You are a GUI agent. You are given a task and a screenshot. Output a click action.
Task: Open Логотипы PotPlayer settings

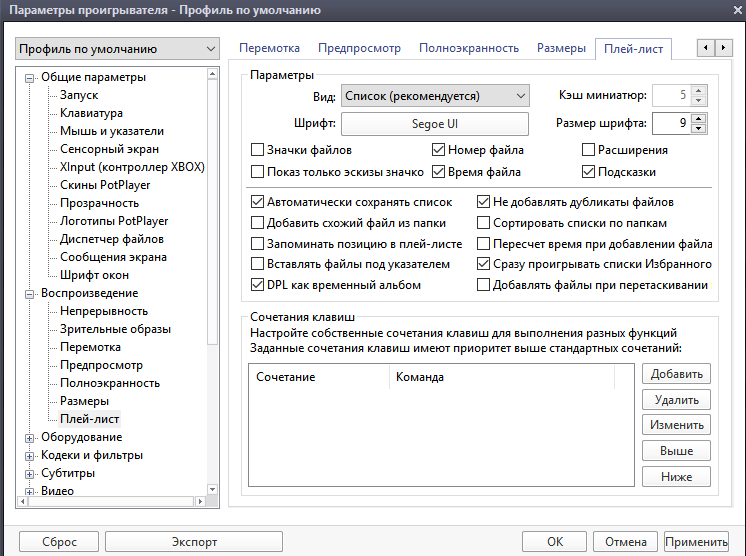point(114,221)
